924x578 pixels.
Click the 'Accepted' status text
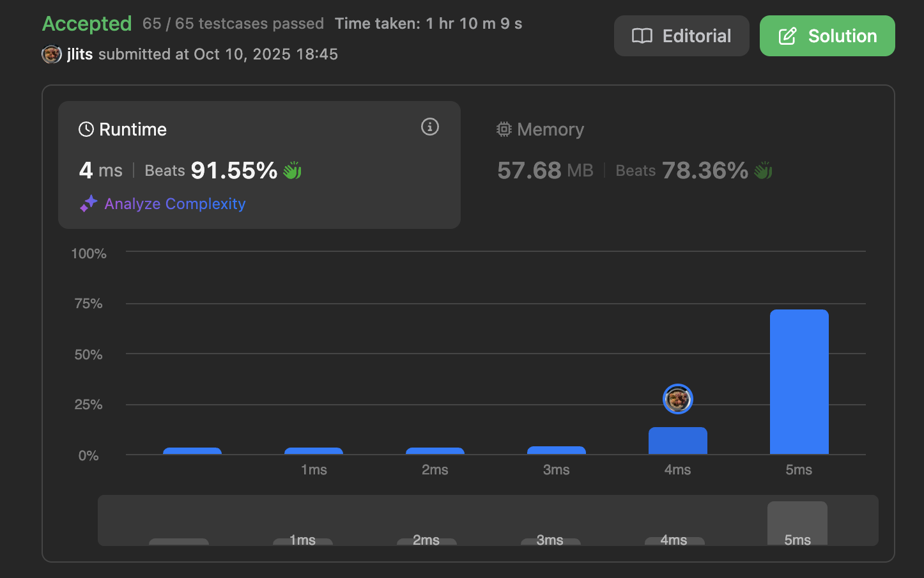point(87,24)
